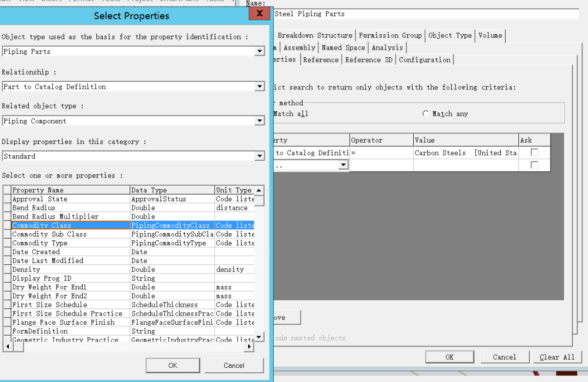Click the Data Type column header
588x382 pixels.
click(x=172, y=190)
